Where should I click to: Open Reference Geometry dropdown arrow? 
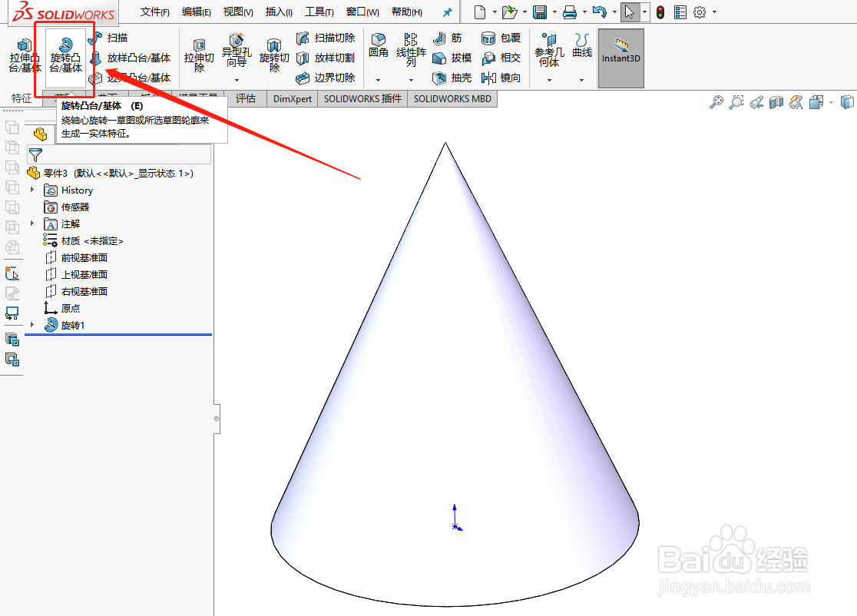click(x=549, y=80)
